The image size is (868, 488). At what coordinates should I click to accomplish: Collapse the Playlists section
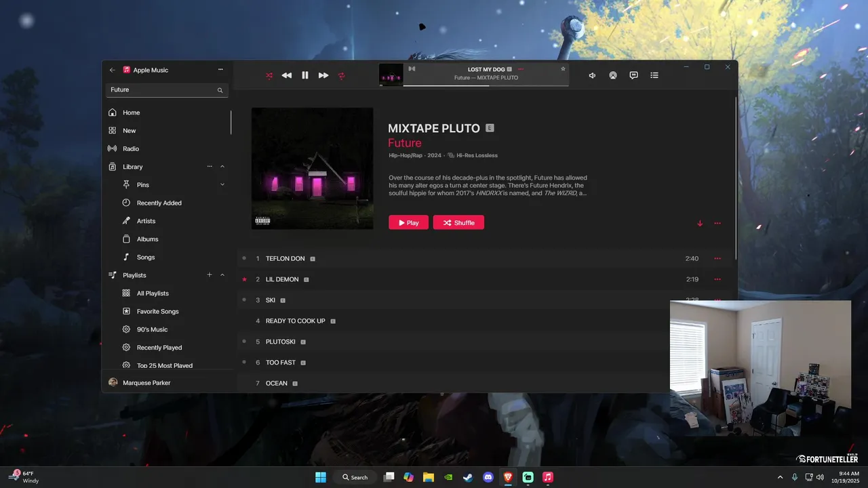pyautogui.click(x=222, y=275)
